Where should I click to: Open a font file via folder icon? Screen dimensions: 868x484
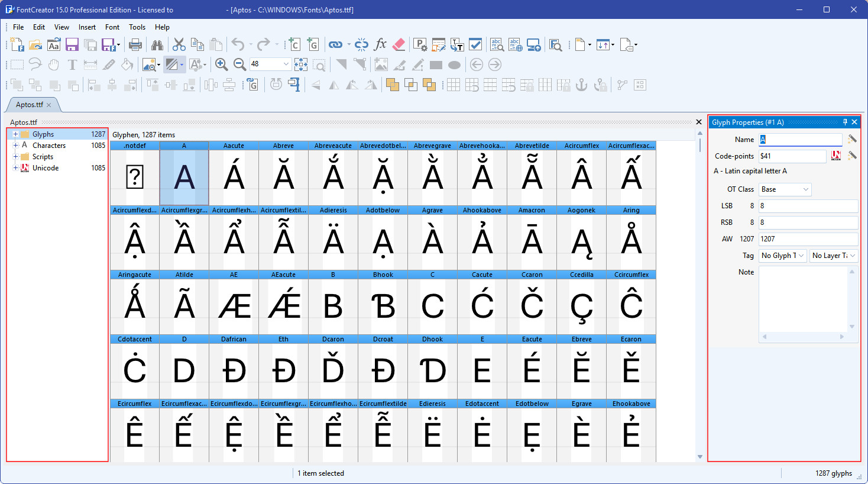(35, 44)
